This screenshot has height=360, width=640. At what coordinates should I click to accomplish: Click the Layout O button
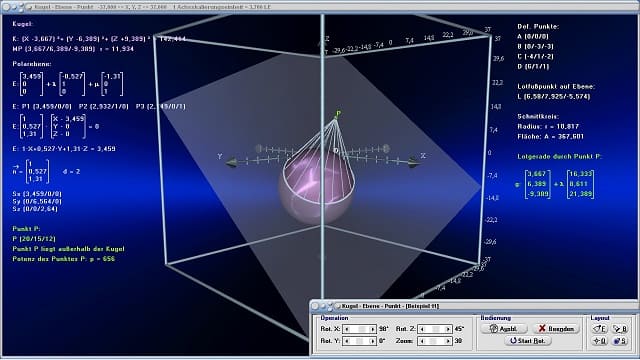pyautogui.click(x=600, y=341)
